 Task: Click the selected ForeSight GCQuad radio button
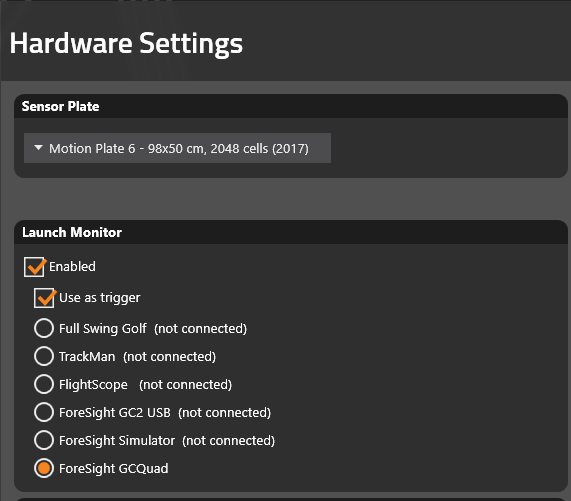click(44, 468)
